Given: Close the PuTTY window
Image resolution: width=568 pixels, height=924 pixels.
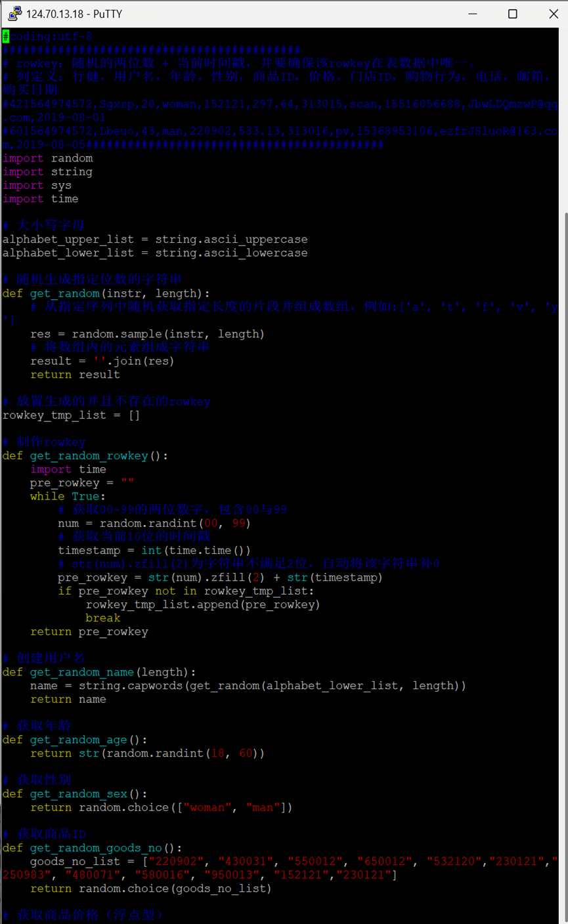Looking at the screenshot, I should (553, 14).
